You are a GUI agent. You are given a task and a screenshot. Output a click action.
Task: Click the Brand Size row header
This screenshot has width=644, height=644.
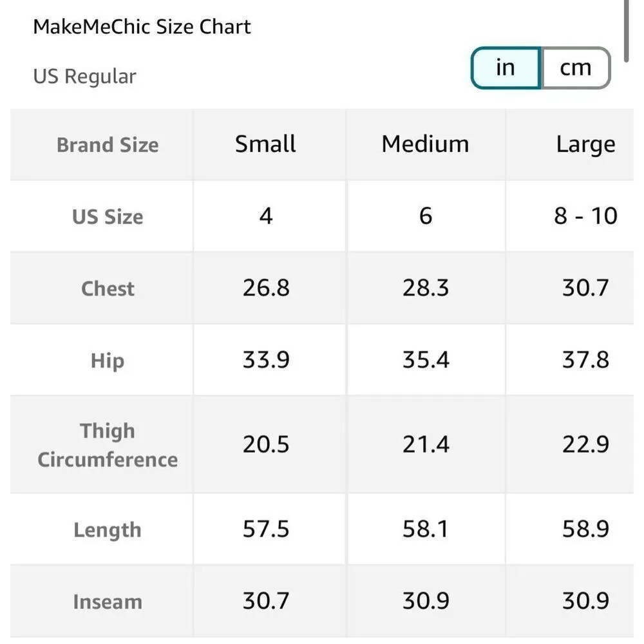(108, 145)
